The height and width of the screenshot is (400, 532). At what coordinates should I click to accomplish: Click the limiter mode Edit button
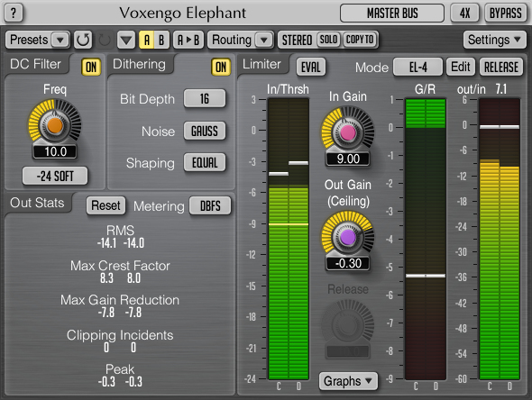click(x=461, y=67)
